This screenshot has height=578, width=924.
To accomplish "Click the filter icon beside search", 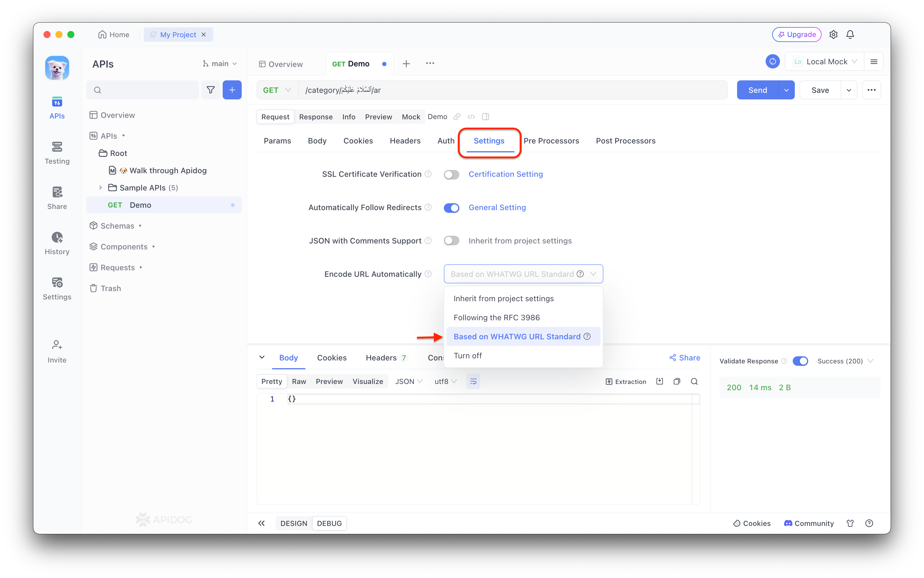I will click(x=211, y=90).
